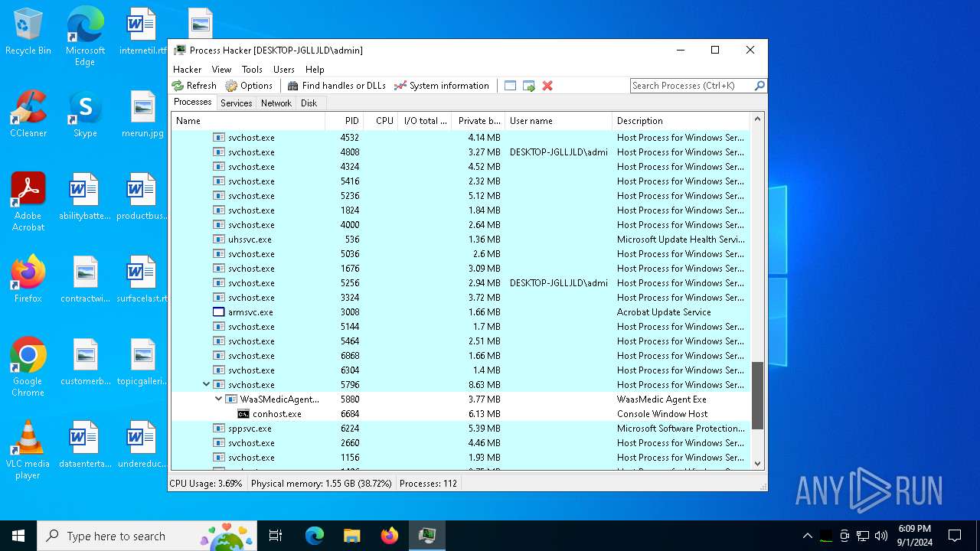Open the Help menu
980x551 pixels.
click(x=315, y=69)
